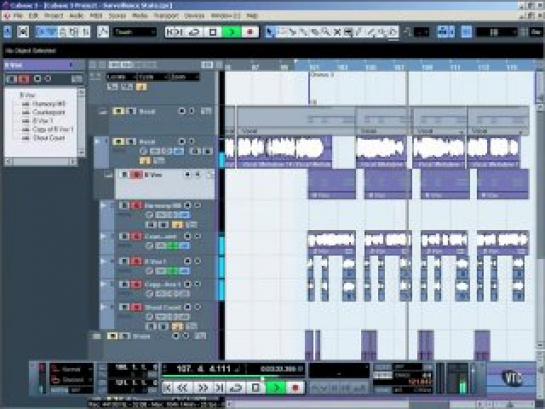Select Copy of B Vox 1 in Inspector
Viewport: 545px width, 409px height.
point(52,129)
